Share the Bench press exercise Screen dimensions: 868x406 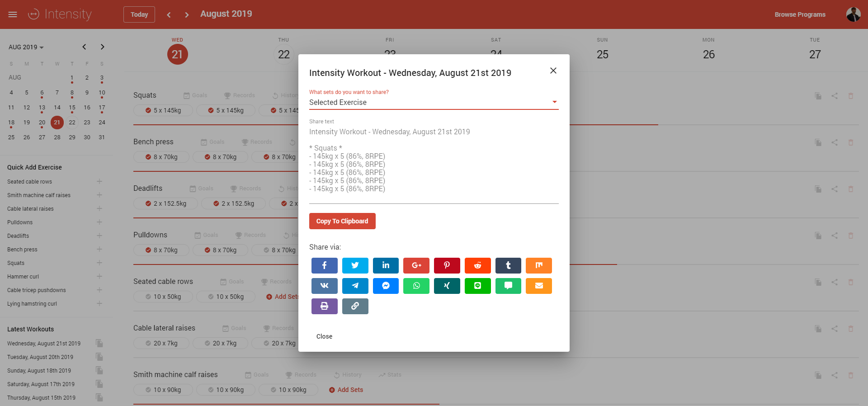[835, 142]
